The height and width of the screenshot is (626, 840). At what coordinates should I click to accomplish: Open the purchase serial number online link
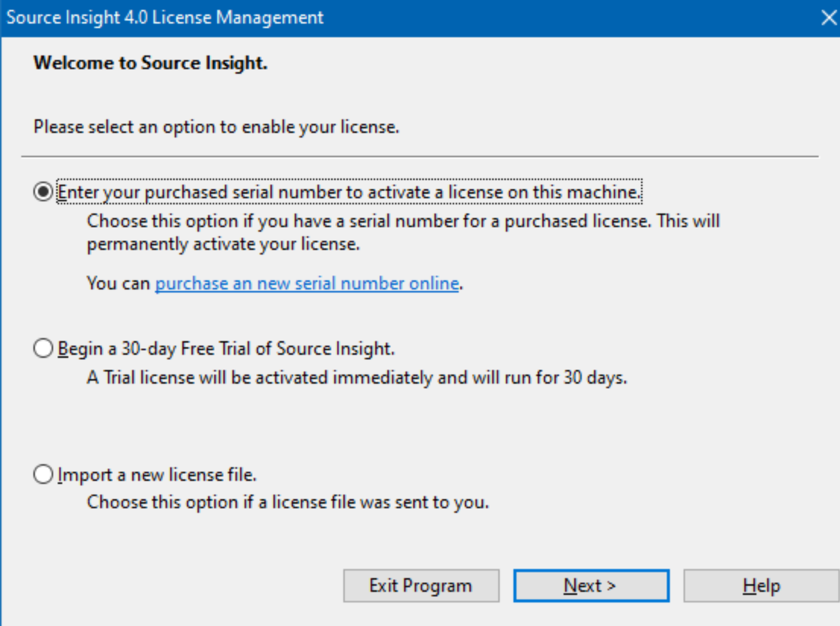tap(307, 284)
